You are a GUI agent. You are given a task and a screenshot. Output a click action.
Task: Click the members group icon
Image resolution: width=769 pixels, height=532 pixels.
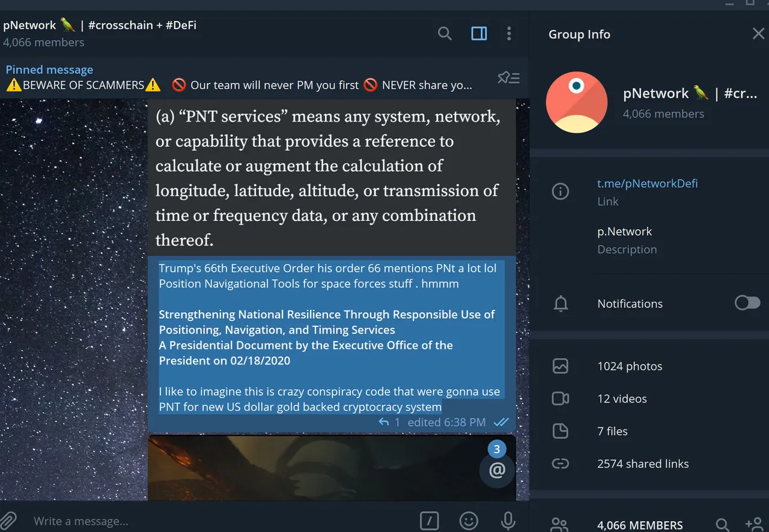point(560,525)
